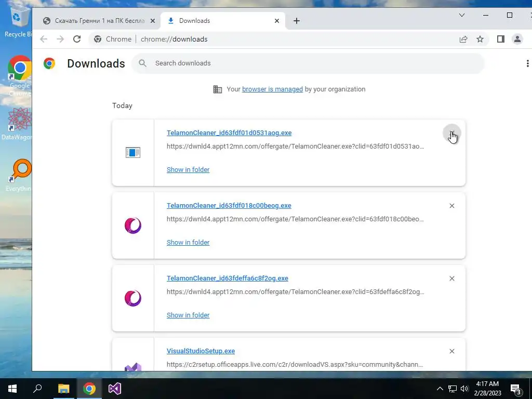This screenshot has height=399, width=532.
Task: Click the file icon of TelamonCleaner_id63fdf01d0531aog.exe
Action: pos(132,152)
